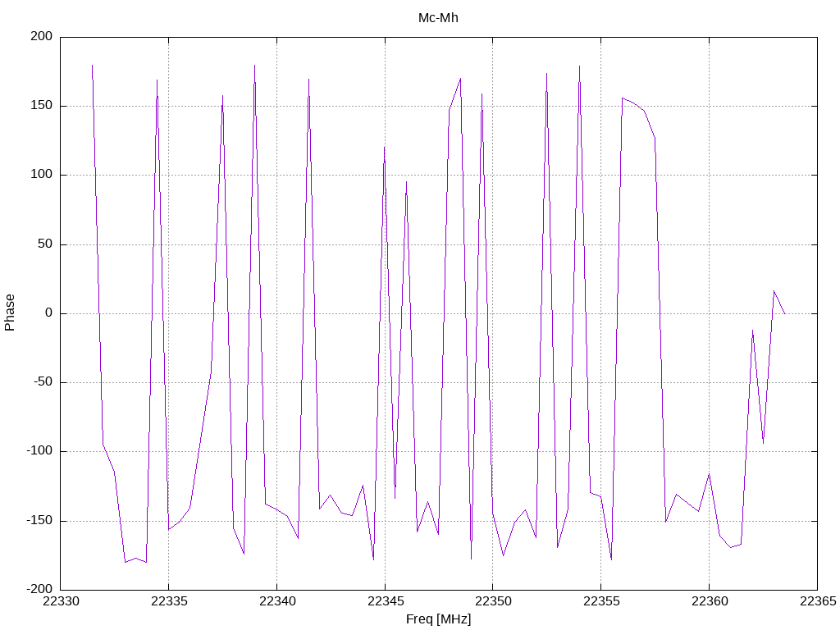Click the y-axis tick label 50
Image resolution: width=840 pixels, height=630 pixels.
46,244
